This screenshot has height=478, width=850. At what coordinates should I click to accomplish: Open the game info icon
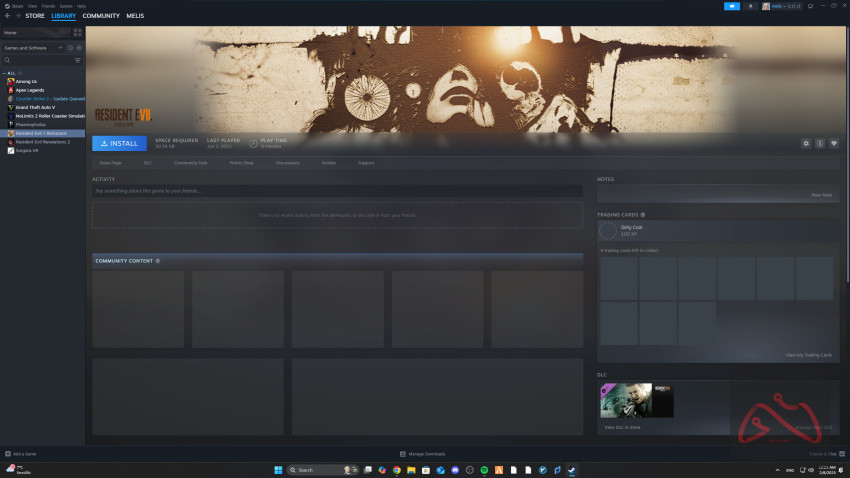(x=820, y=143)
